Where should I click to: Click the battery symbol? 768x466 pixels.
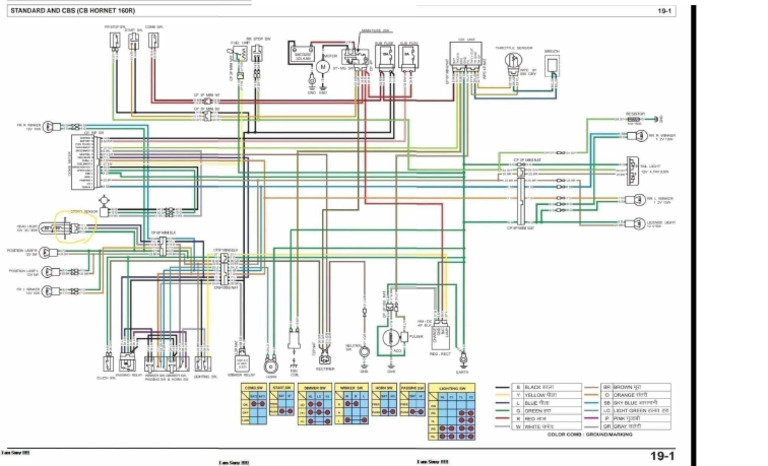(302, 53)
